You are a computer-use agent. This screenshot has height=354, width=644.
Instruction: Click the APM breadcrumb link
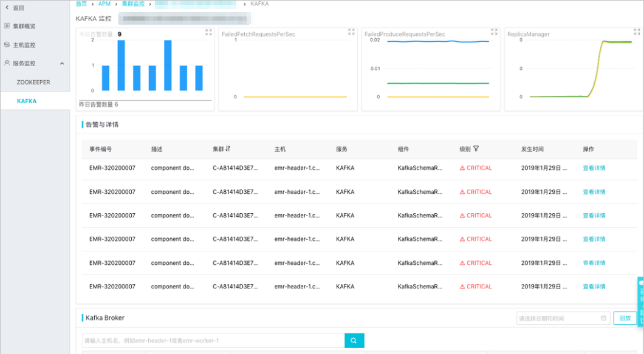[104, 4]
